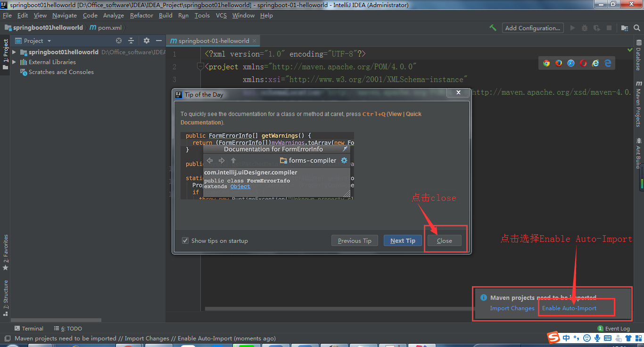This screenshot has height=347, width=644.
Task: Click the Run arrow in toolbar
Action: pyautogui.click(x=572, y=28)
